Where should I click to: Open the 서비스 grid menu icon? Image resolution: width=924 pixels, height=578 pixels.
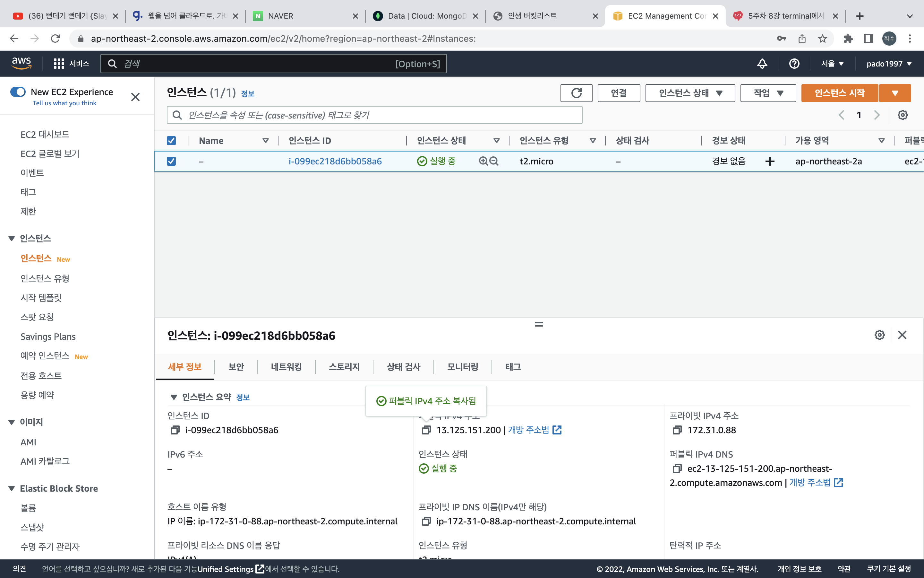[x=59, y=64]
